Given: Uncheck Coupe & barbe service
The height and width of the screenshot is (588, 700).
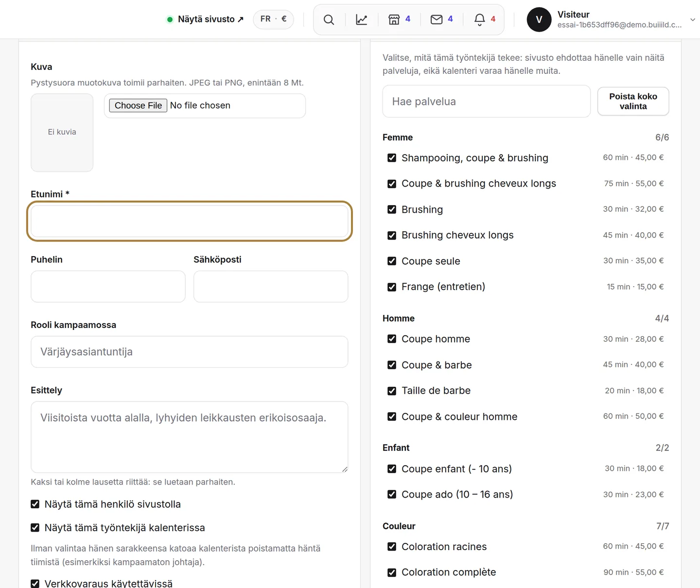Looking at the screenshot, I should 392,365.
